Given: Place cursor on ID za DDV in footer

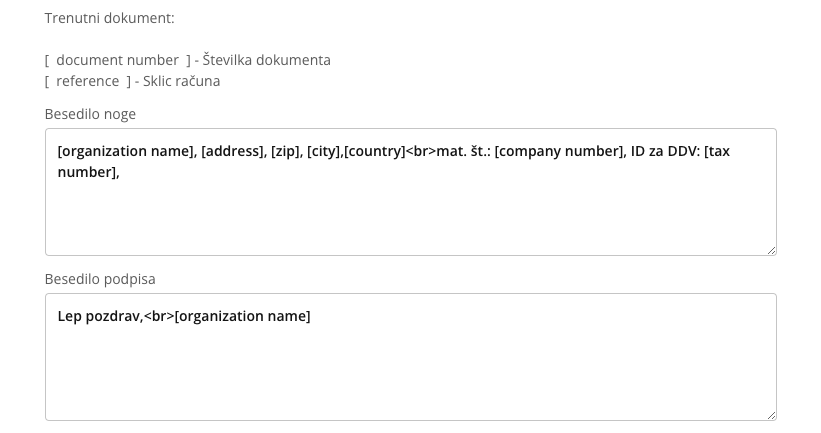Looking at the screenshot, I should pos(665,151).
